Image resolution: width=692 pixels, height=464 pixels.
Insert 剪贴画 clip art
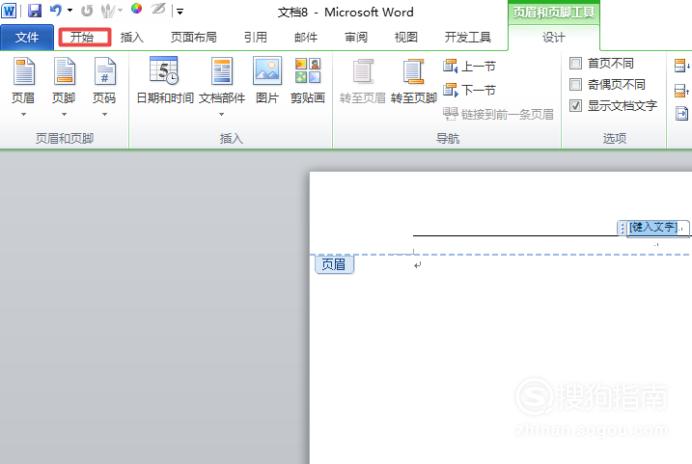(x=308, y=79)
